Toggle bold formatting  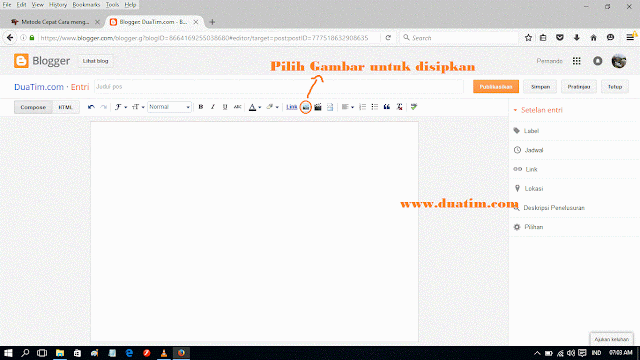[200, 107]
